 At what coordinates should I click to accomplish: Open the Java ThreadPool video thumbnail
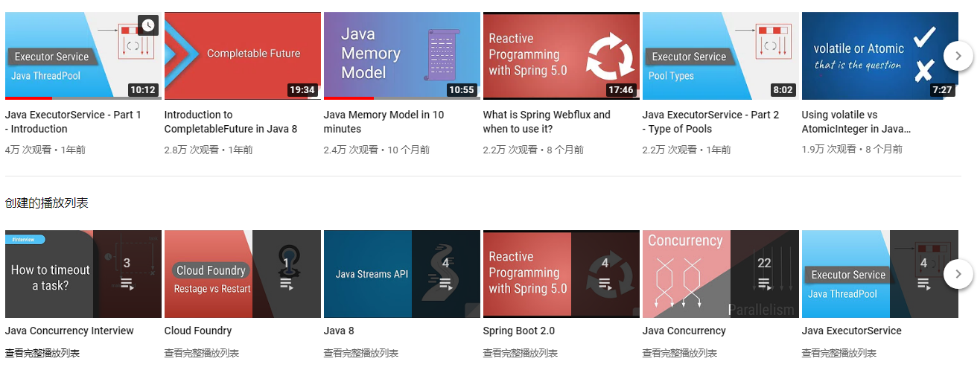coord(83,56)
